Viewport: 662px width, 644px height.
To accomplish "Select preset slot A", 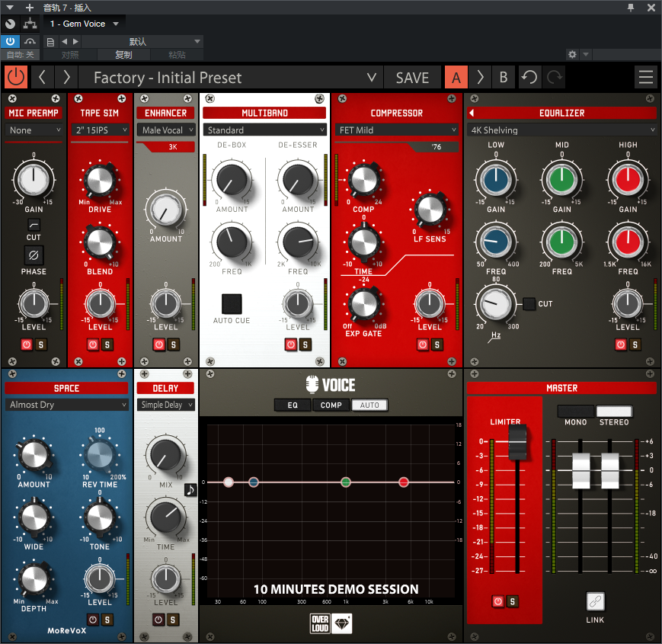I will (456, 77).
